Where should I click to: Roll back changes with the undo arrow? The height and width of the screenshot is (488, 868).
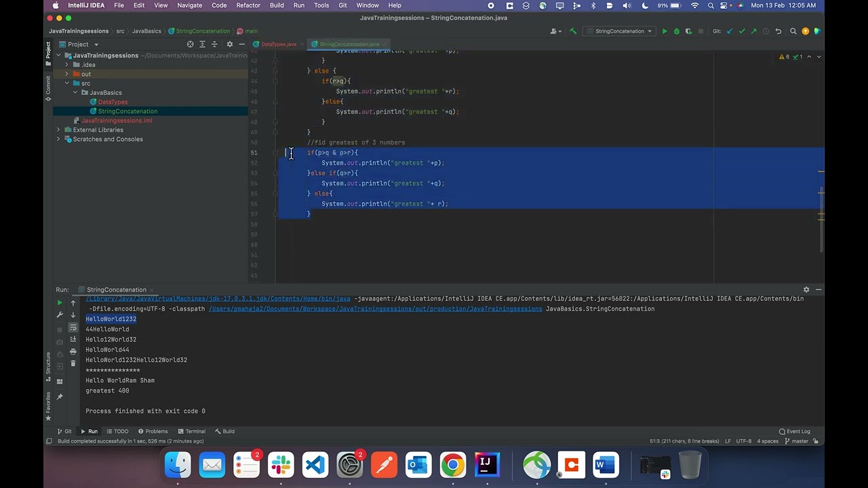tap(778, 31)
